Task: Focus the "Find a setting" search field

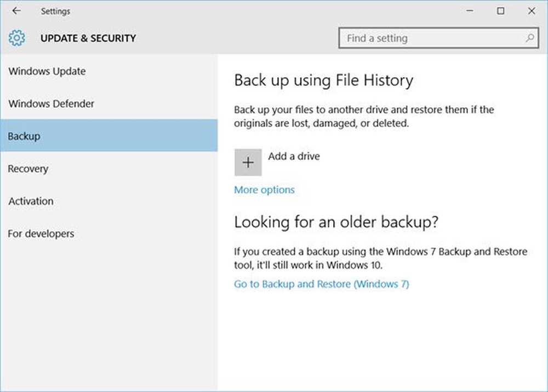Action: [x=433, y=38]
